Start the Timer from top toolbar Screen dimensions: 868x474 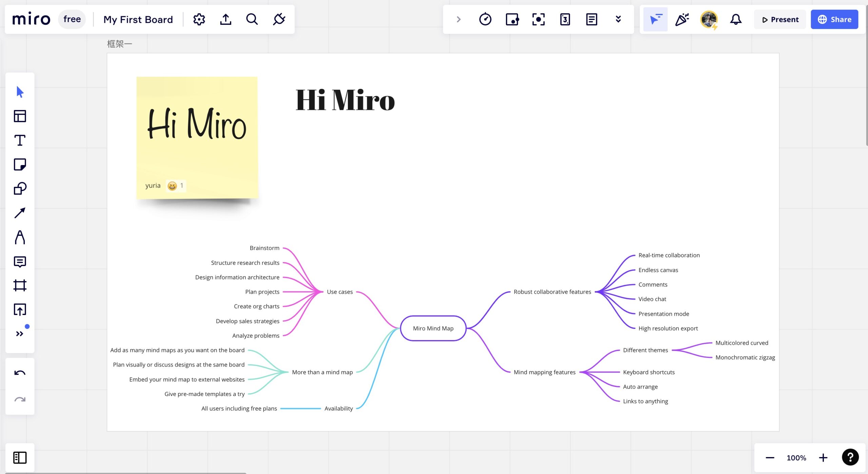pos(485,19)
